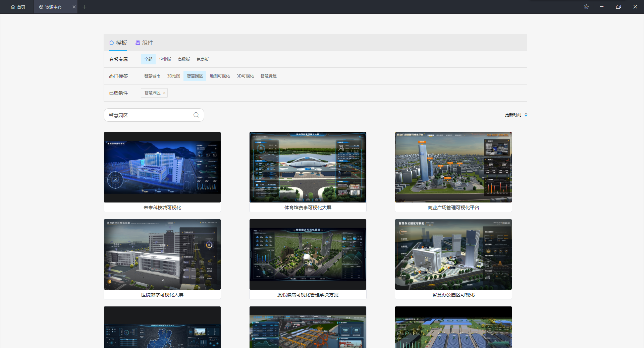
Task: Filter by 高级版 package
Action: (184, 59)
